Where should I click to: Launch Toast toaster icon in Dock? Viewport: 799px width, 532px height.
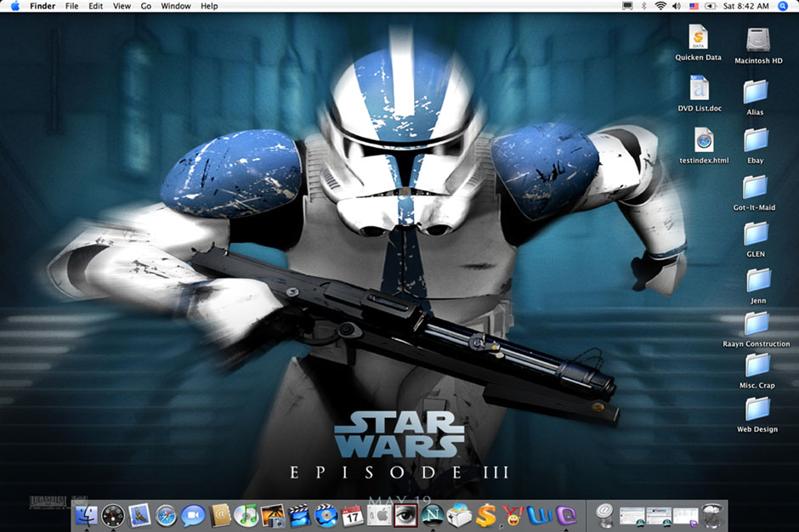(459, 516)
